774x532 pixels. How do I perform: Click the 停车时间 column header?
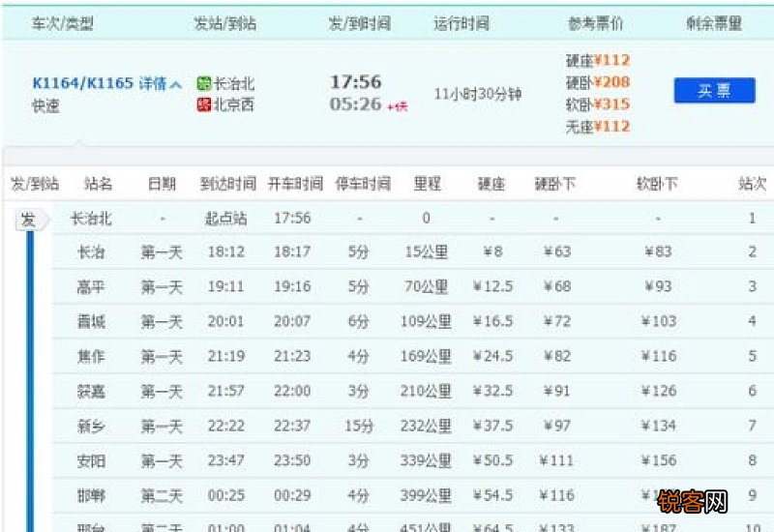363,184
